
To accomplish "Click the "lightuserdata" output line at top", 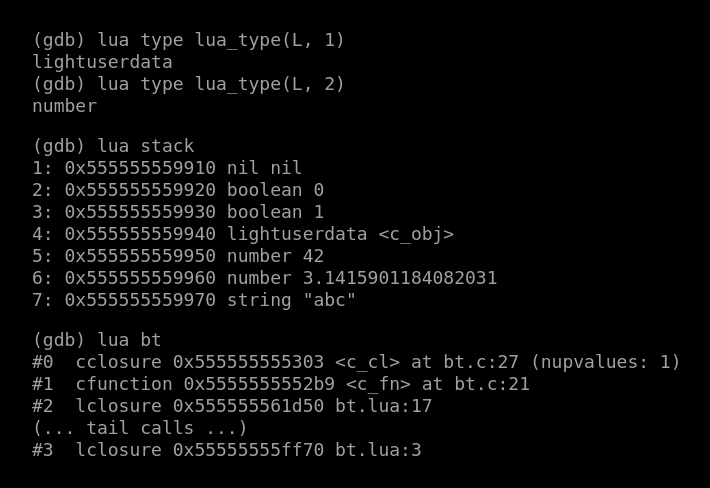I will click(x=102, y=62).
